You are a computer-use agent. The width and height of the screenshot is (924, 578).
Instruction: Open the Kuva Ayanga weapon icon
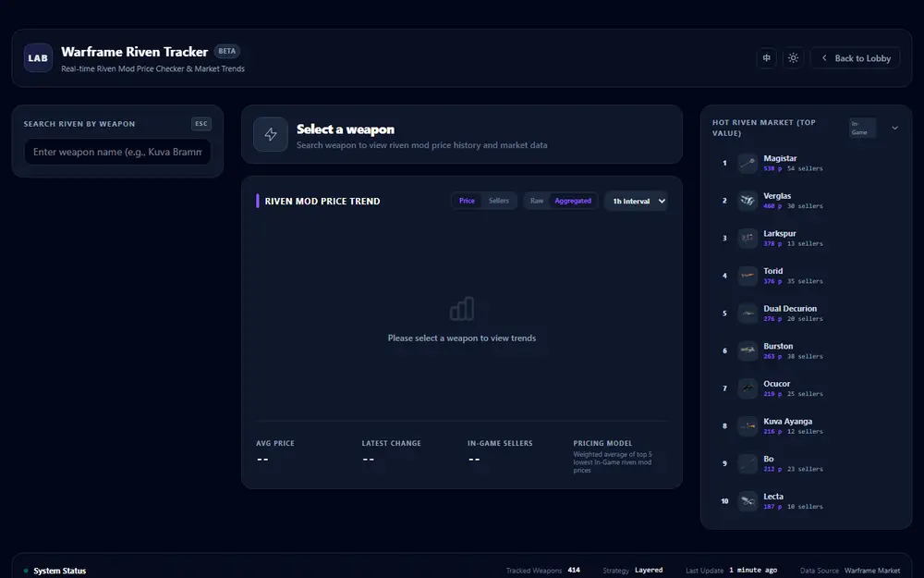[748, 425]
